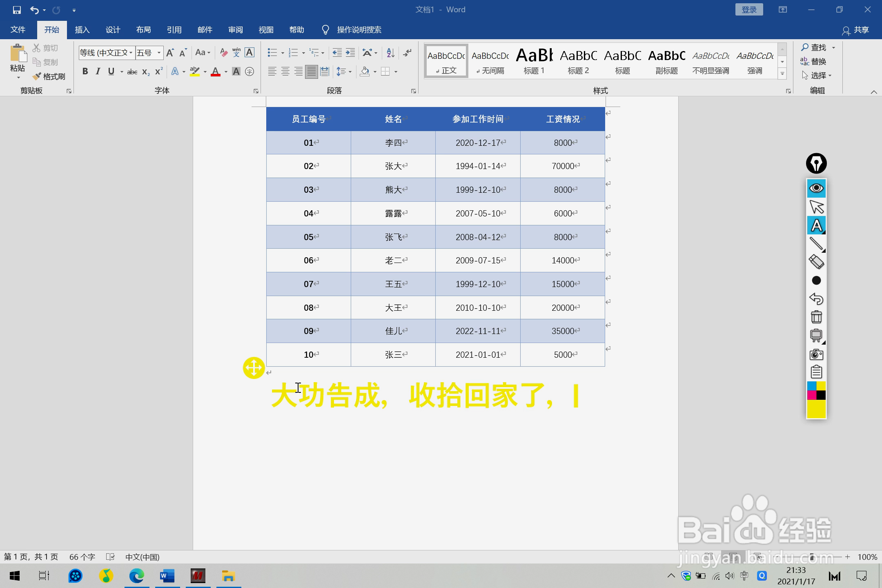Switch to the 插入 ribbon tab
The height and width of the screenshot is (588, 882).
click(x=82, y=29)
